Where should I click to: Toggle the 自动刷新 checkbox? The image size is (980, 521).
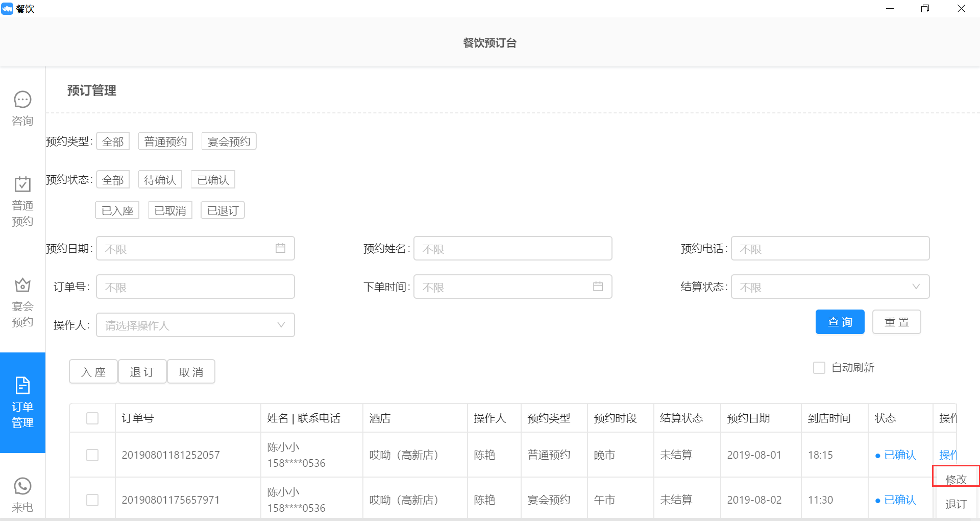pyautogui.click(x=819, y=368)
